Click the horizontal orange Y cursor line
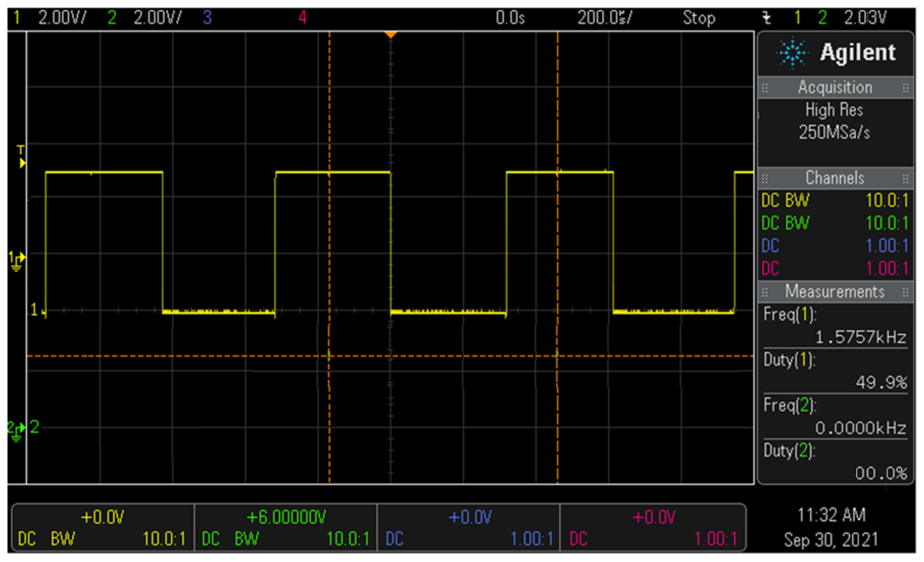 pos(390,356)
